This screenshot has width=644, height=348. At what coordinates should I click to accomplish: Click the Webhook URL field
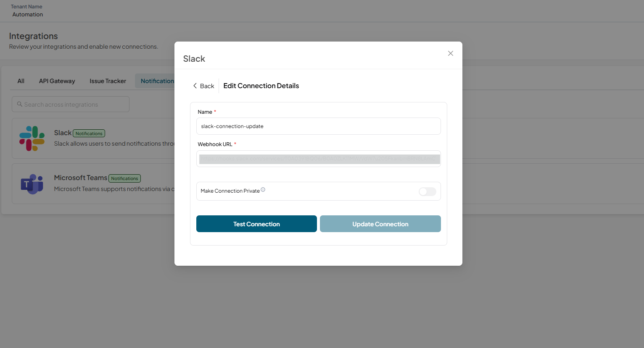[x=318, y=159]
